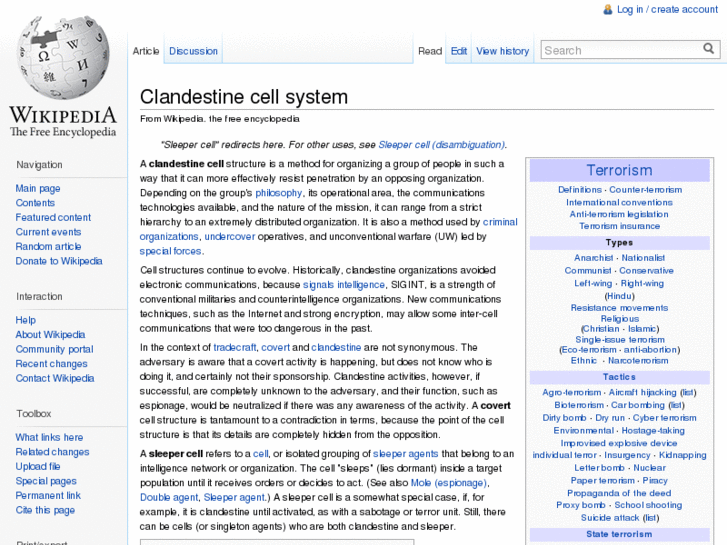Image resolution: width=727 pixels, height=545 pixels.
Task: Open Aircraft hijacking link
Action: pyautogui.click(x=643, y=392)
